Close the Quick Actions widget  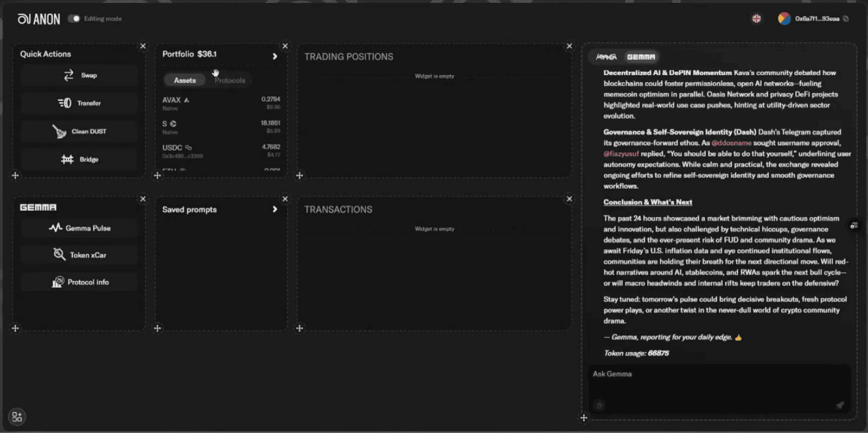pyautogui.click(x=143, y=46)
